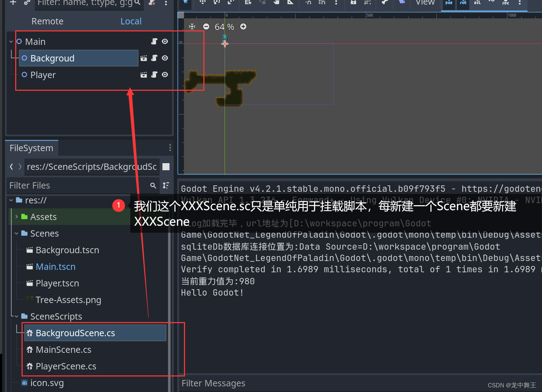542x392 pixels.
Task: Click the add node plus icon
Action: click(x=13, y=2)
